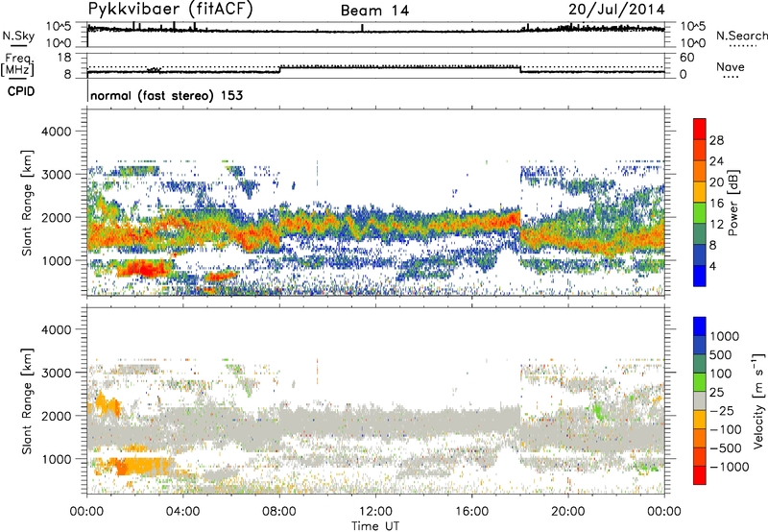The width and height of the screenshot is (768, 532).
Task: Select the Freq. [MHz] axis label
Action: tap(18, 65)
